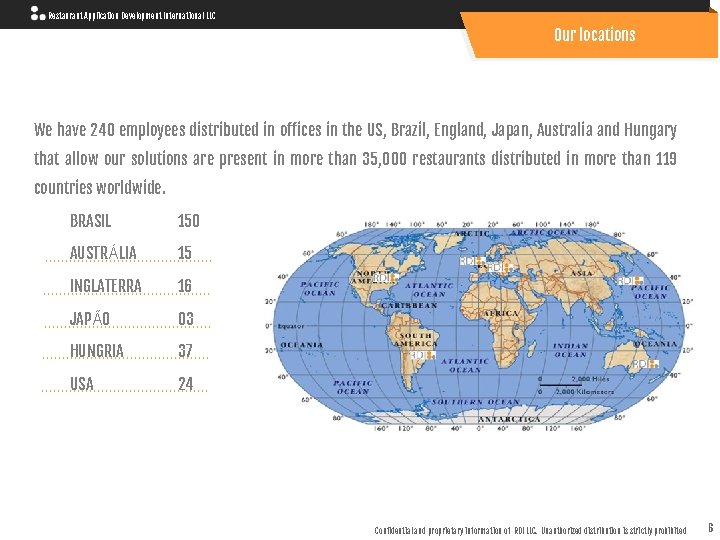
Task: Click the South 'ATLANTIC OCEAN' label near Africa
Action: tap(465, 366)
